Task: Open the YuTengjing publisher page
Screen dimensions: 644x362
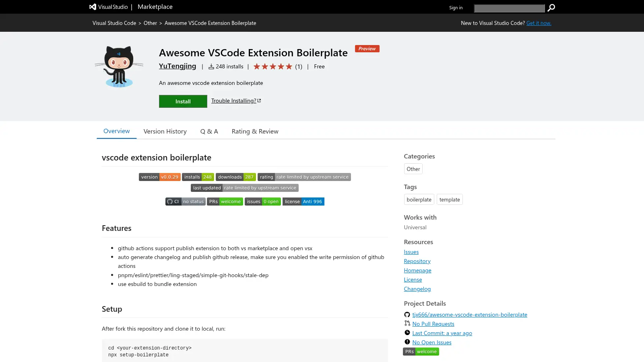Action: coord(178,66)
